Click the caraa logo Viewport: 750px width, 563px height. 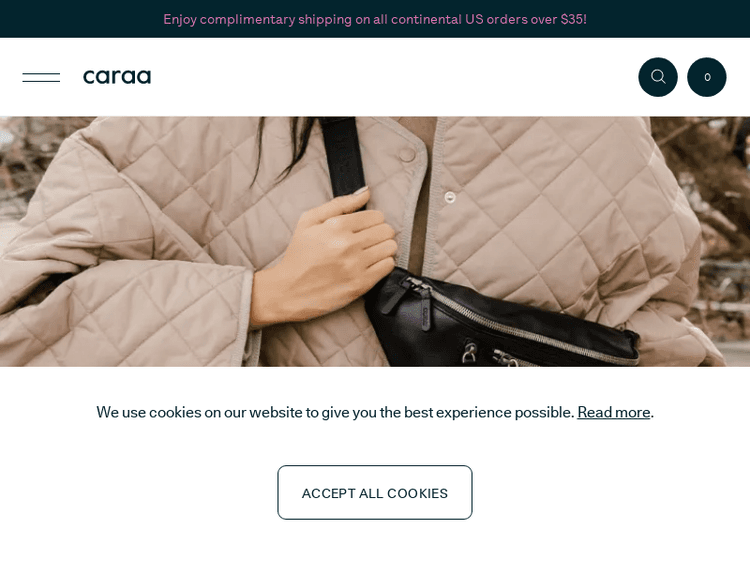pyautogui.click(x=117, y=77)
